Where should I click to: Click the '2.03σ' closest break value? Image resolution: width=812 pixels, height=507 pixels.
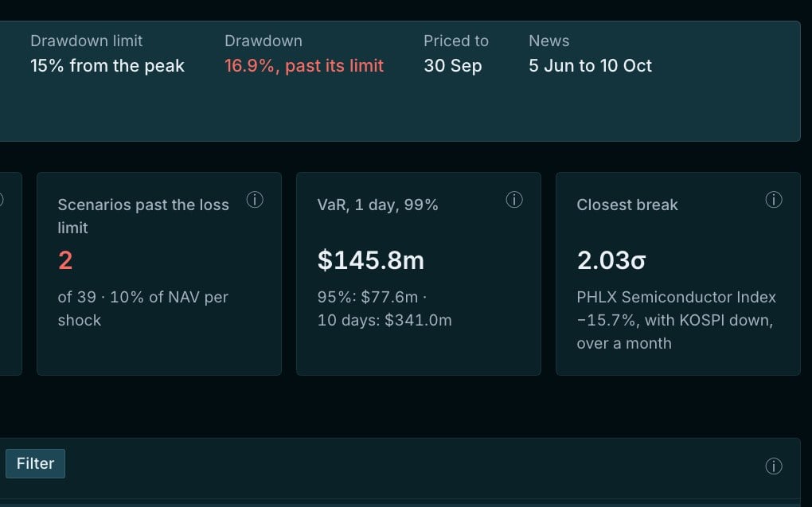click(611, 260)
